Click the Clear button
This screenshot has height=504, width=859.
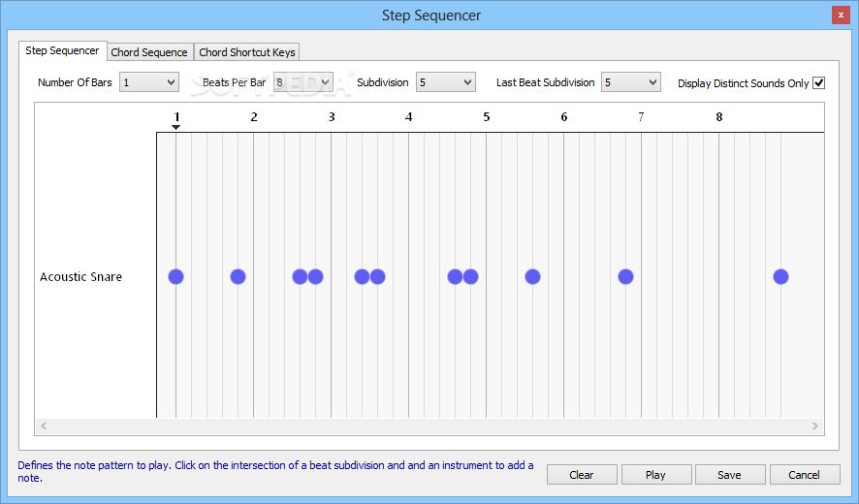[582, 474]
